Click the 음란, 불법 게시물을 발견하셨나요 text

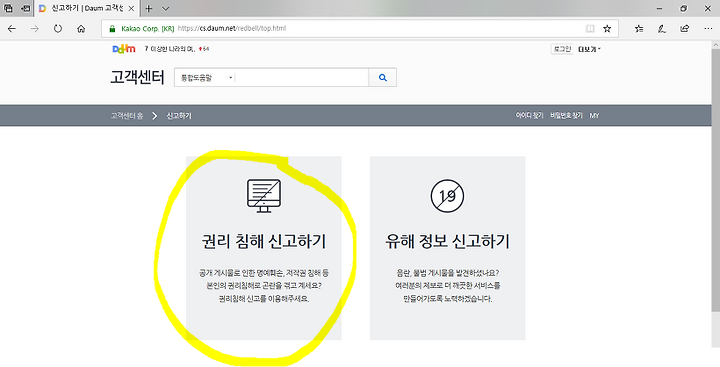coord(448,273)
